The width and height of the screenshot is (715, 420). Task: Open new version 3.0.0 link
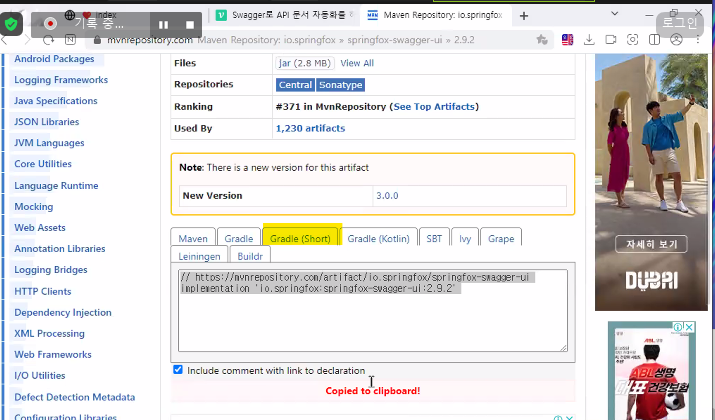[x=387, y=196]
